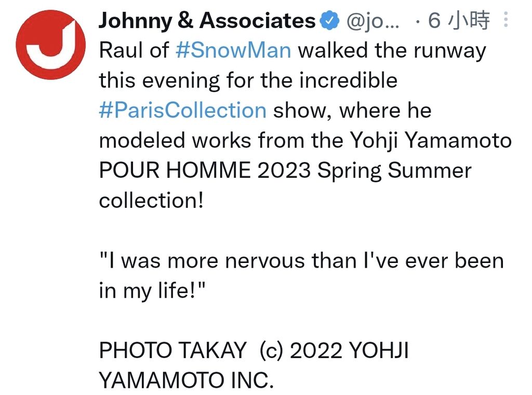The width and height of the screenshot is (532, 395).
Task: Click the word 'collection!' in the tweet
Action: pos(151,200)
